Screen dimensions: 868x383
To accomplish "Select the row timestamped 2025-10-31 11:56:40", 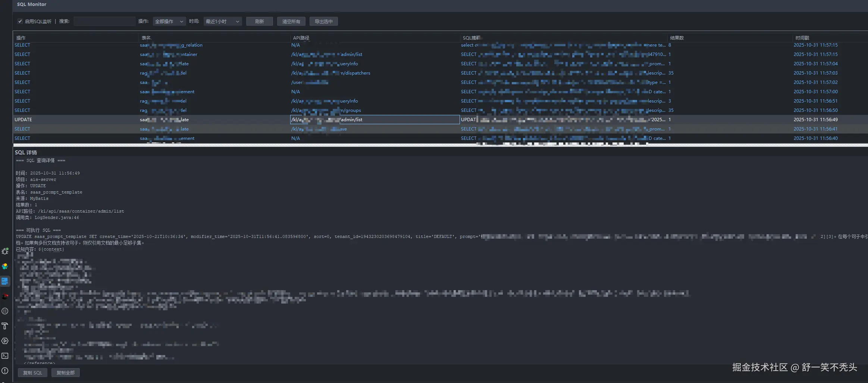I will click(x=440, y=138).
